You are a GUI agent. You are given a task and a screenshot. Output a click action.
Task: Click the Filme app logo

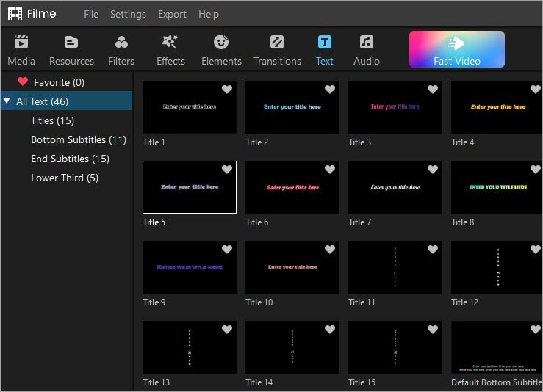[15, 14]
